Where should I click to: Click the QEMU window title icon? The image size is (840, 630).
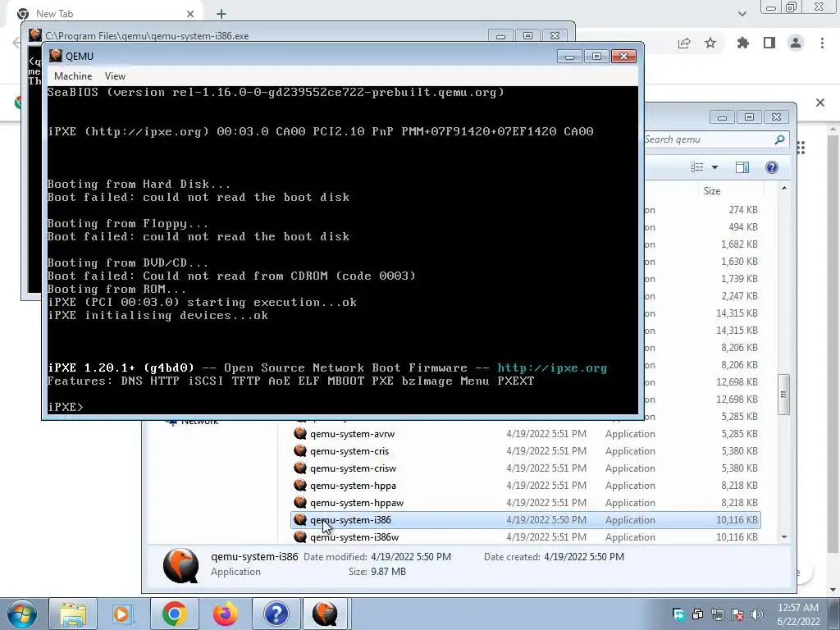click(56, 56)
